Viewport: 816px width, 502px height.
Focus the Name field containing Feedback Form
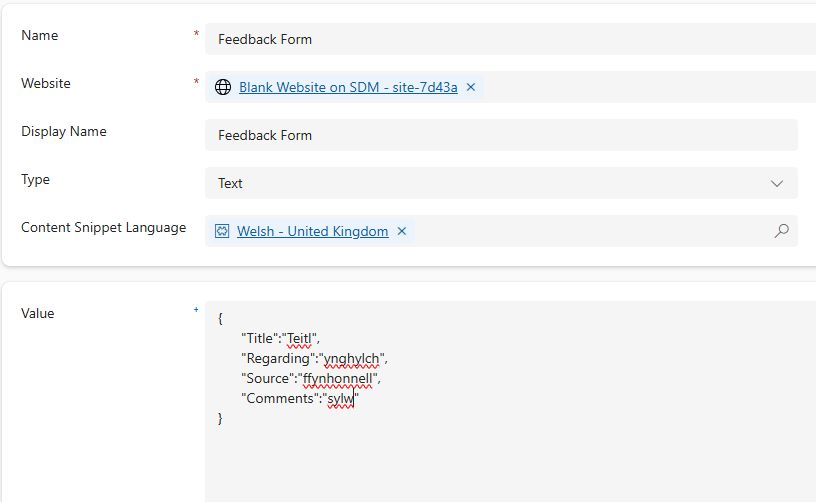pyautogui.click(x=511, y=39)
